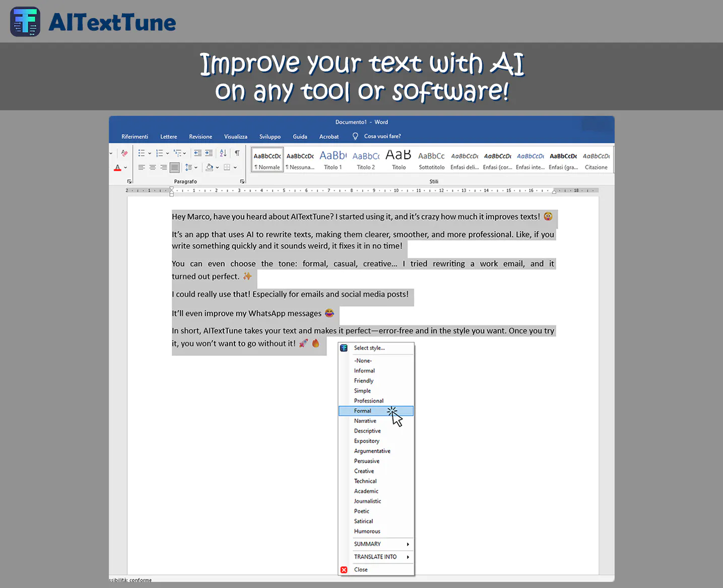The height and width of the screenshot is (588, 723).
Task: Align text to the left
Action: point(142,167)
